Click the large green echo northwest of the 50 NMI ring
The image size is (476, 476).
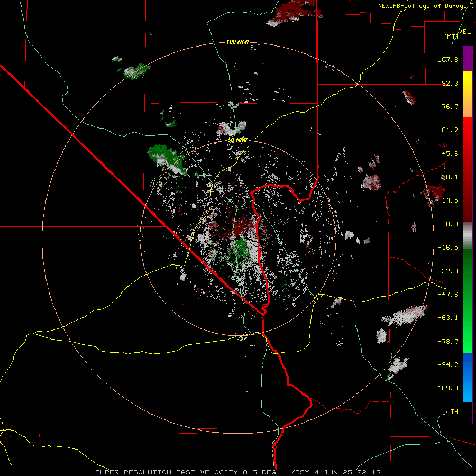(167, 159)
